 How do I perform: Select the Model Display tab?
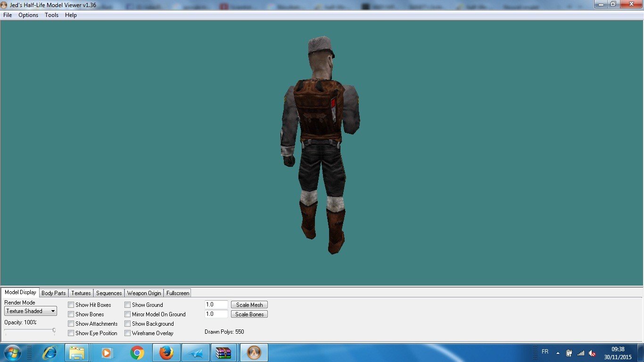[20, 292]
